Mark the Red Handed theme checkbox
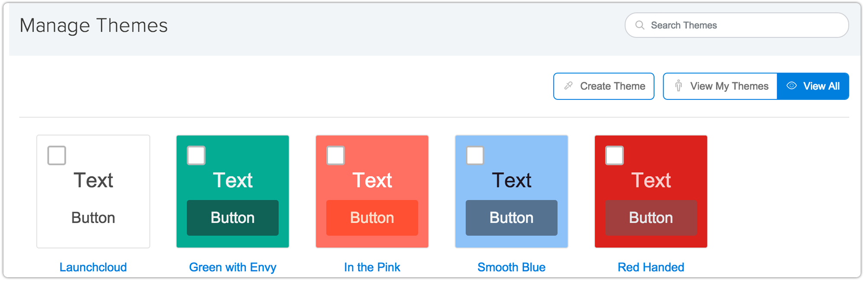The image size is (868, 282). pyautogui.click(x=615, y=156)
